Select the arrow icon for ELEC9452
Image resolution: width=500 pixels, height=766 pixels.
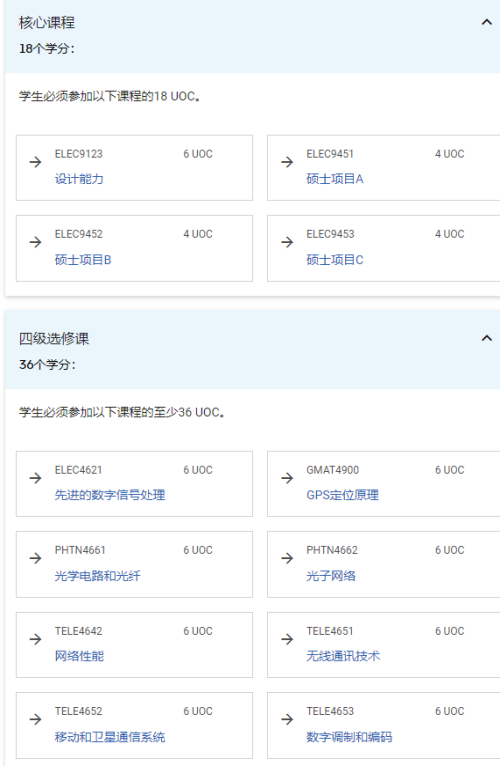36,242
